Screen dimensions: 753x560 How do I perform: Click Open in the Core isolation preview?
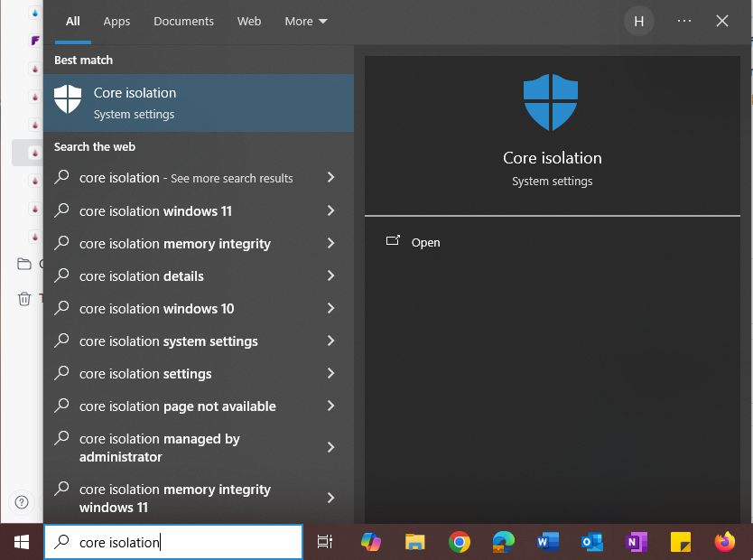(425, 242)
